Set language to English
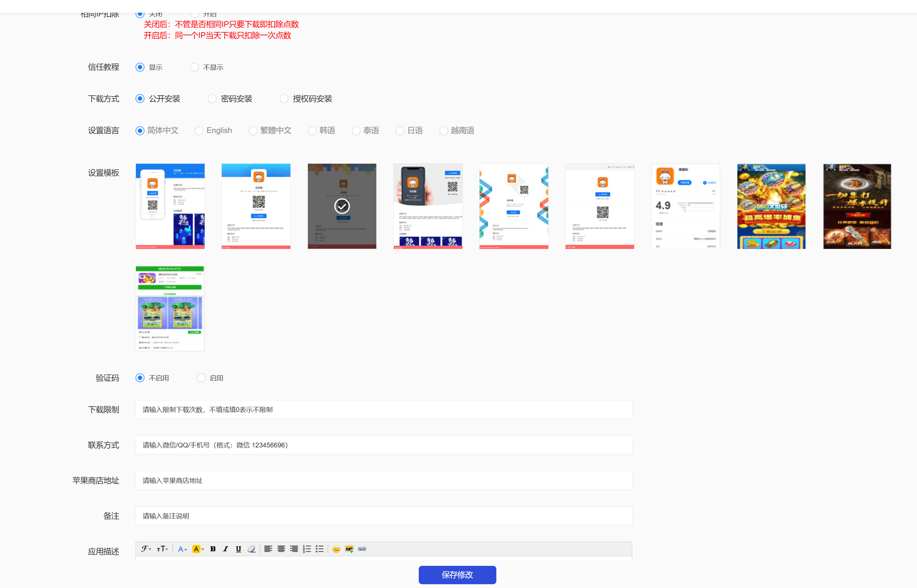 click(x=199, y=130)
